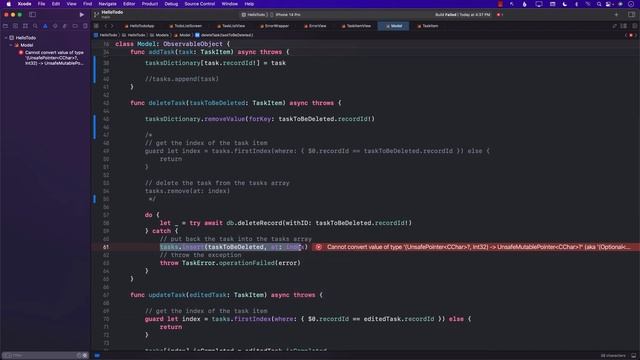
Task: Click line number 61 in the gutter
Action: tap(106, 247)
